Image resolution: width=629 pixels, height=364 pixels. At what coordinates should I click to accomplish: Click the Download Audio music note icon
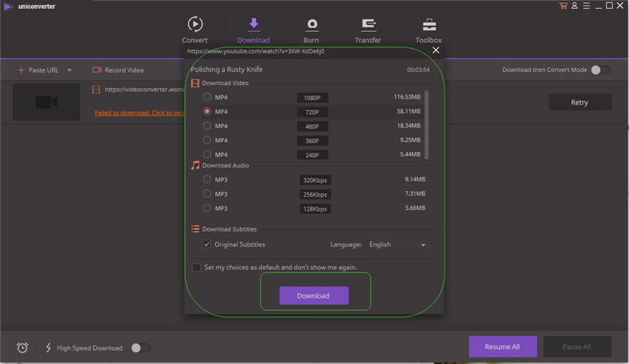coord(195,165)
